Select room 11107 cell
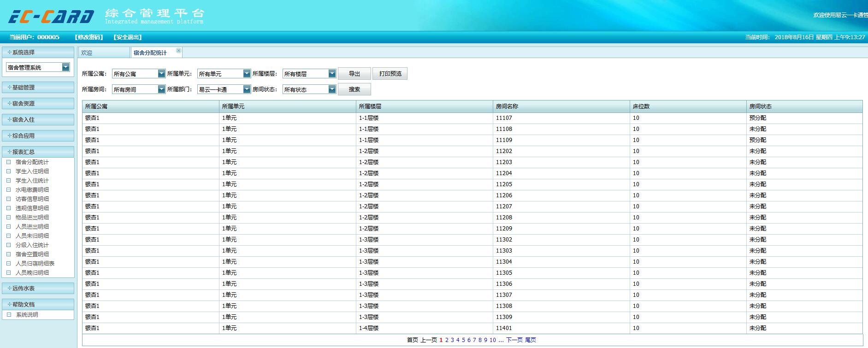Screen dimensions: 868x348 (x=561, y=118)
